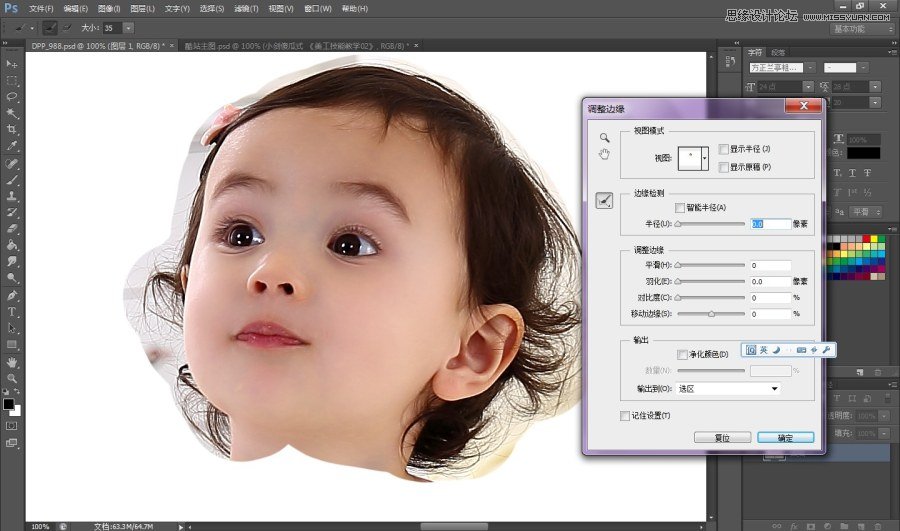
Task: Click the Hand tool in the 调整边缘 dialog
Action: pos(604,154)
